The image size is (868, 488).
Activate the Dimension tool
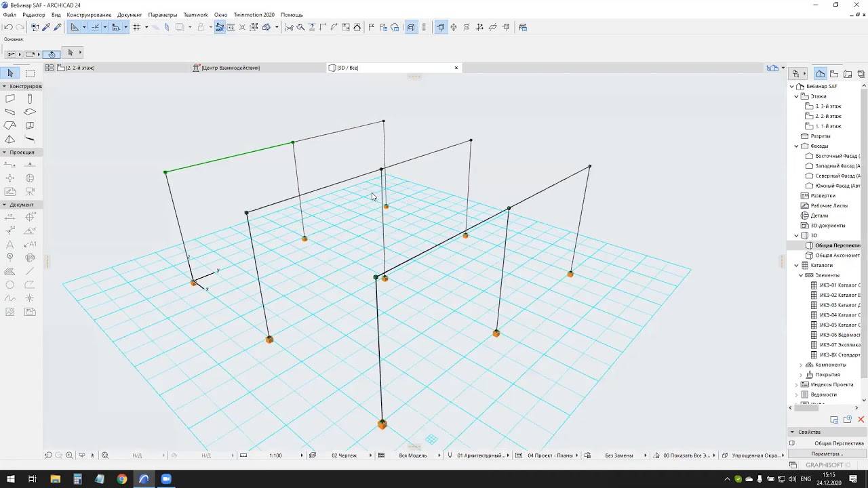pyautogui.click(x=10, y=217)
